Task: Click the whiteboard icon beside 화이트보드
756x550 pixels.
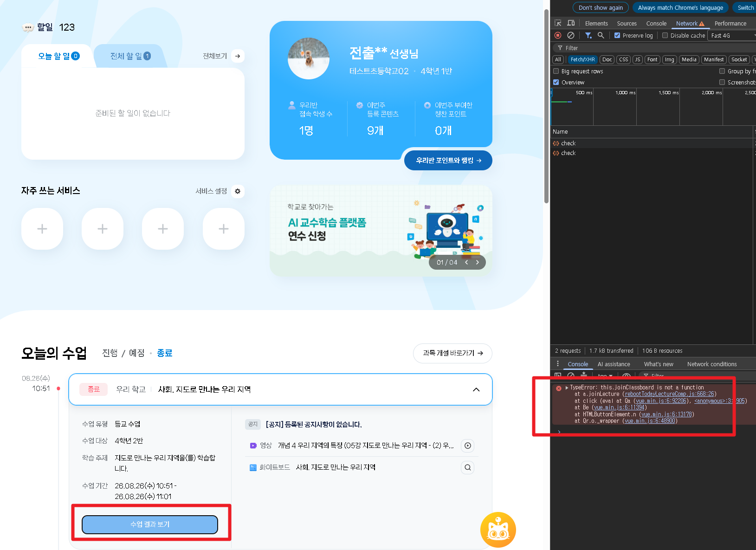Action: [x=253, y=467]
